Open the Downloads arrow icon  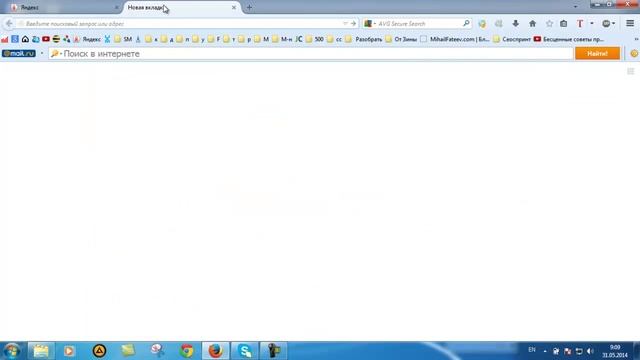pyautogui.click(x=516, y=24)
